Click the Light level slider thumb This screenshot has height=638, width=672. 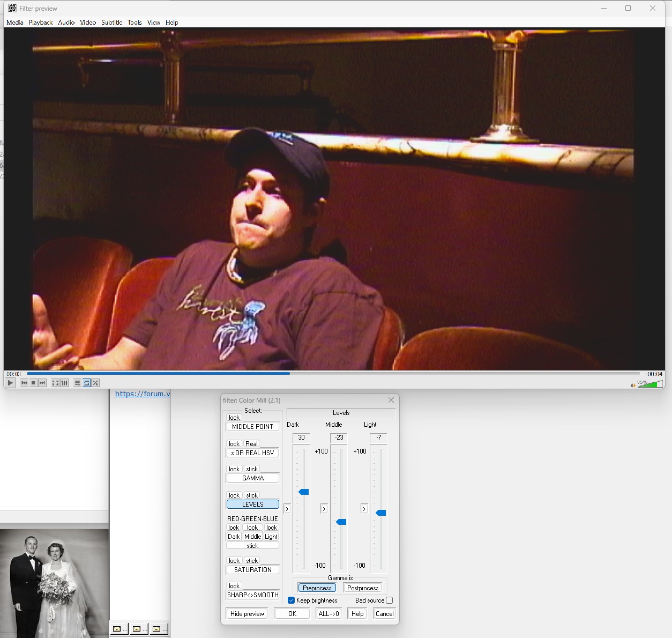[381, 513]
